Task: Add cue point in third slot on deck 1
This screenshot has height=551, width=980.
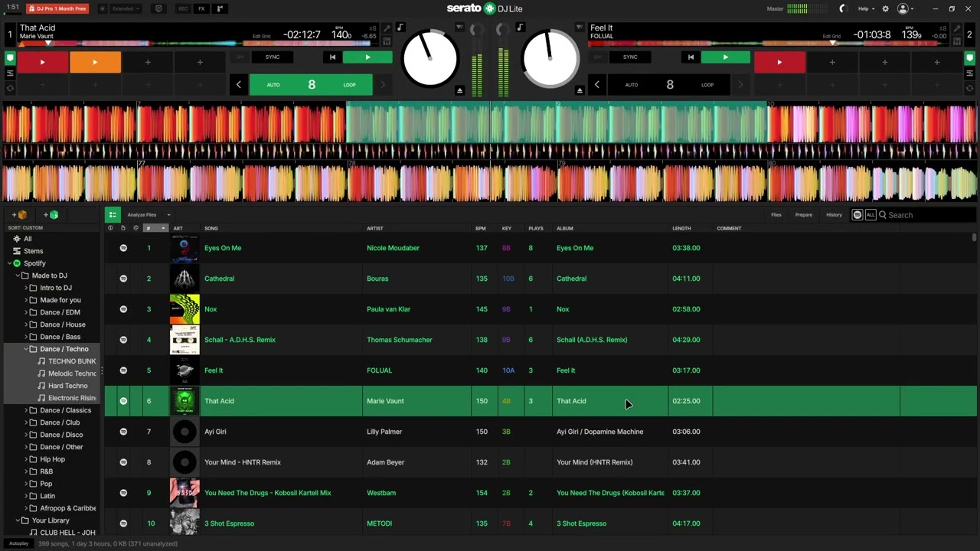Action: [x=148, y=62]
